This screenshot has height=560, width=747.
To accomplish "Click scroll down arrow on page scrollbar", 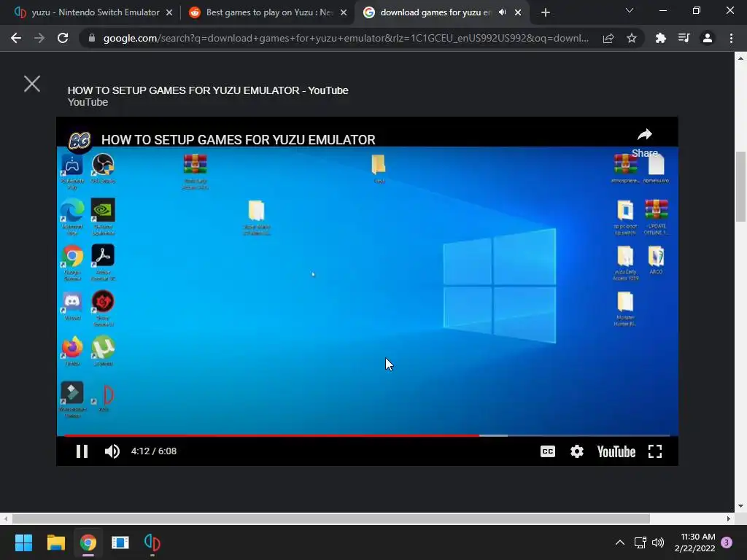I will (x=740, y=506).
